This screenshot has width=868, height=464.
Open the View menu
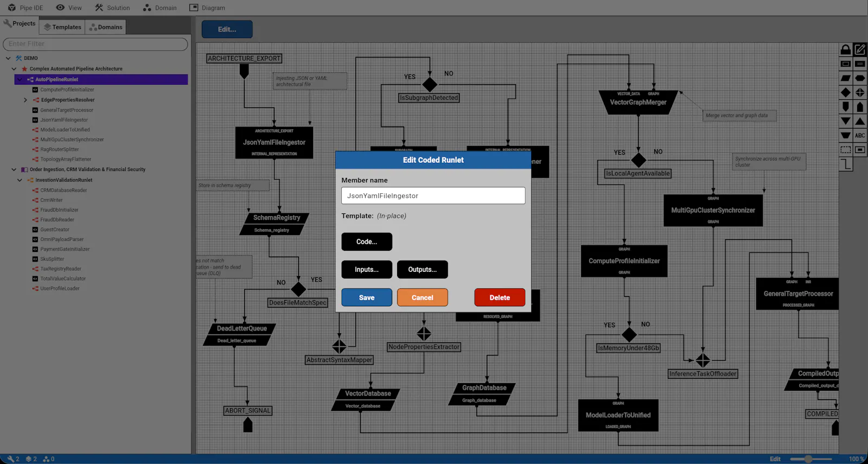point(69,8)
